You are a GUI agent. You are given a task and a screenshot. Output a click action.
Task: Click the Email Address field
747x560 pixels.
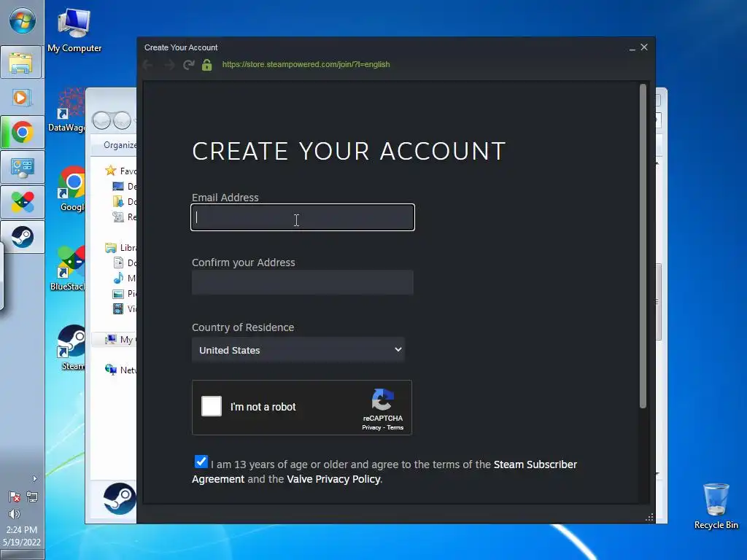tap(303, 217)
